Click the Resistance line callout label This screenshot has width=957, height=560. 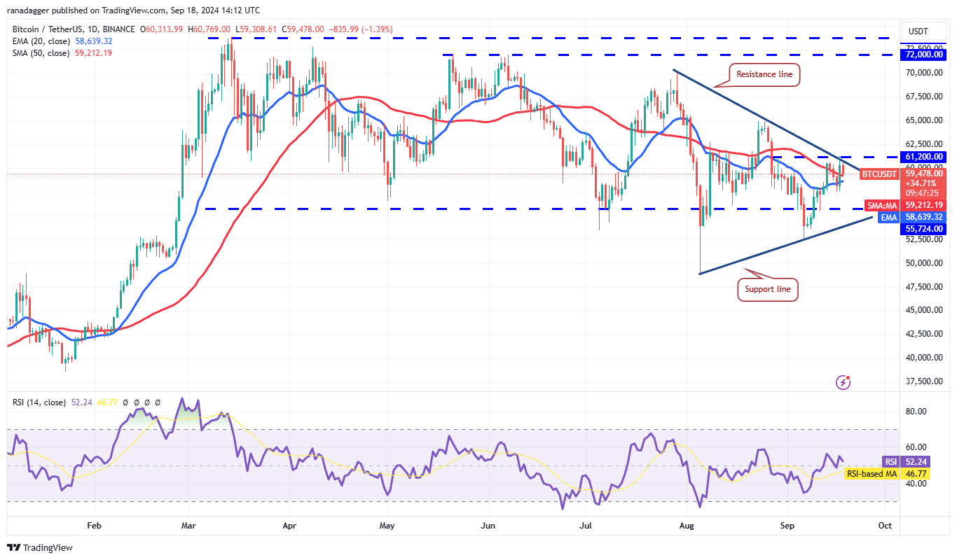point(765,74)
